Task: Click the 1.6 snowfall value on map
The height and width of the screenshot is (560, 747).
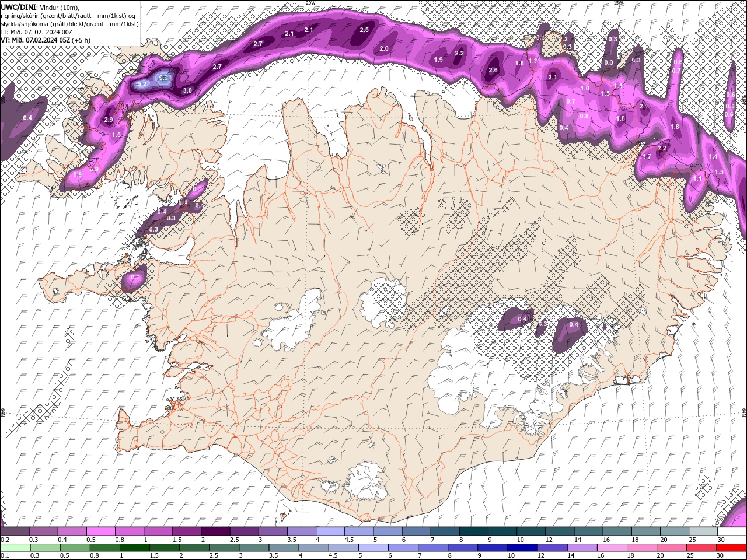Action: (519, 63)
